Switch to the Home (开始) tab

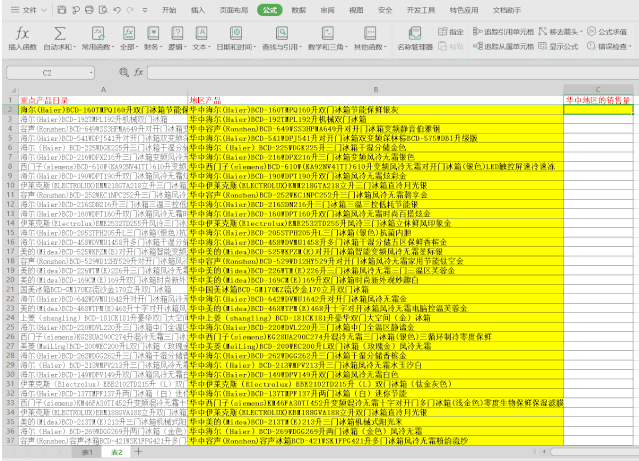(x=169, y=10)
